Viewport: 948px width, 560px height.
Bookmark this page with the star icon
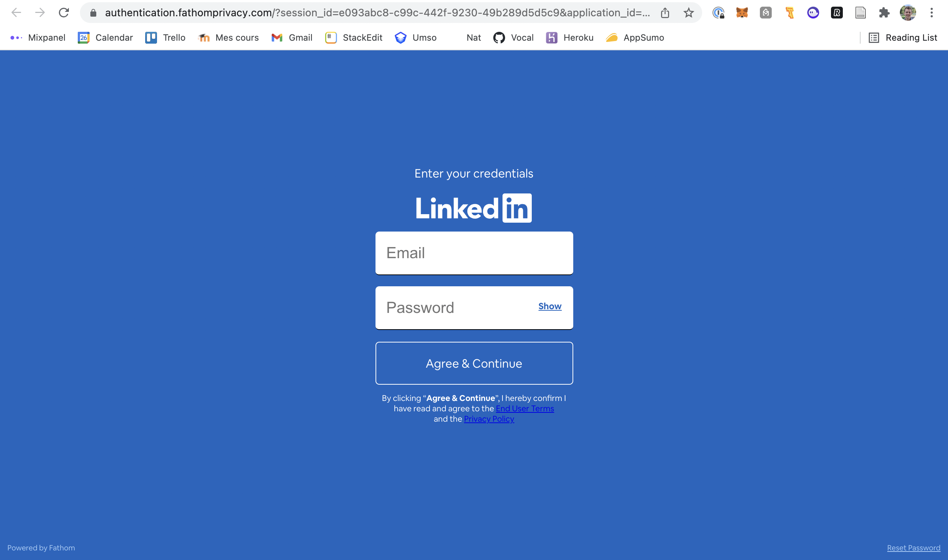click(x=688, y=13)
